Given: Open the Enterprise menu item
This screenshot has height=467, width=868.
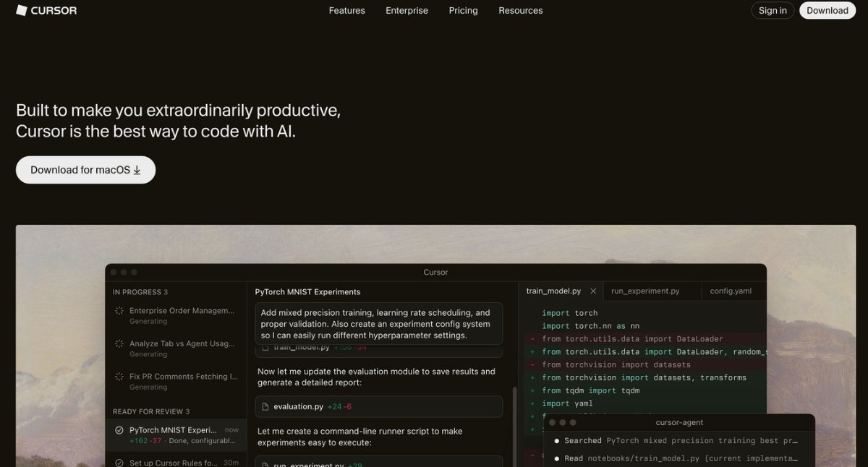Looking at the screenshot, I should [x=407, y=10].
